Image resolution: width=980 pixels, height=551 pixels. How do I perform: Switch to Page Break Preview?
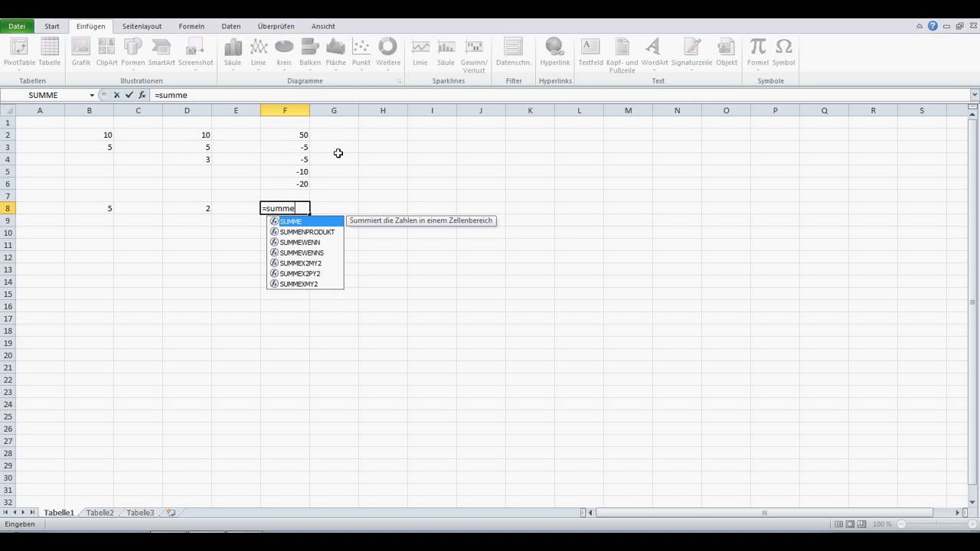click(x=862, y=524)
